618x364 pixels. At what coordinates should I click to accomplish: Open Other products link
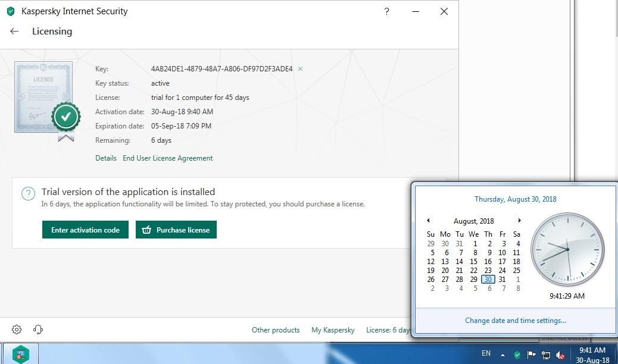tap(276, 330)
